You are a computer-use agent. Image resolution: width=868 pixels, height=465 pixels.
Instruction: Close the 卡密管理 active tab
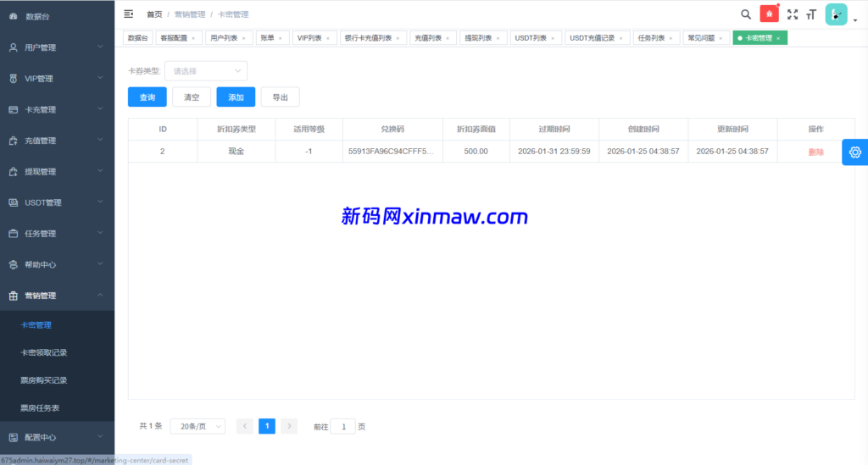click(x=778, y=38)
